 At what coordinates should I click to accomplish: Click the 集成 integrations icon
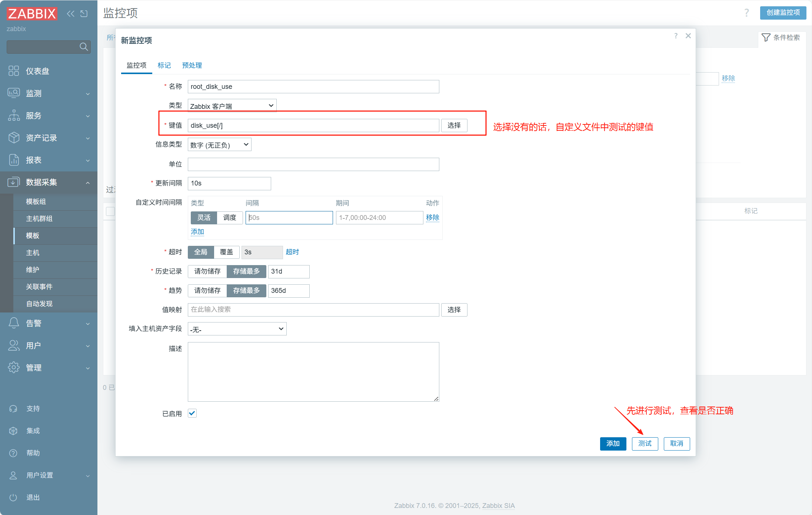point(13,431)
